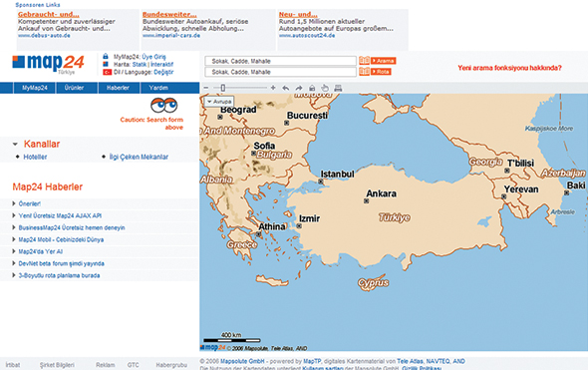This screenshot has width=588, height=370.
Task: Open the Yardım menu tab
Action: click(158, 88)
